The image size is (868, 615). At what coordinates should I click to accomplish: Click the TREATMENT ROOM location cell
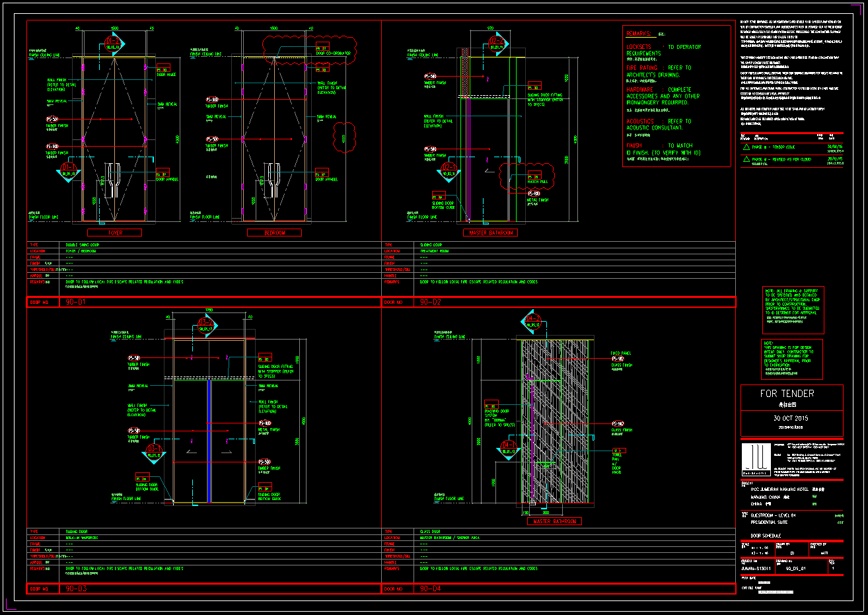435,251
